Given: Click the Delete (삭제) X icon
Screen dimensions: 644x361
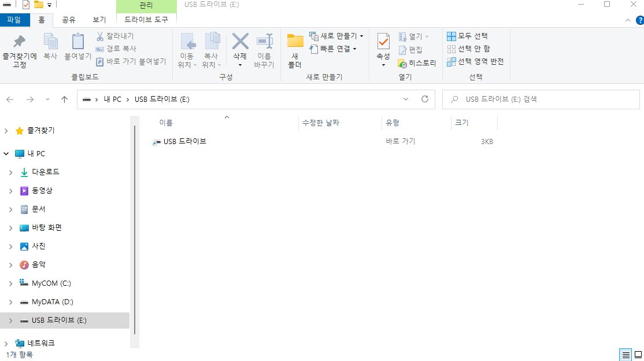Looking at the screenshot, I should pyautogui.click(x=240, y=41).
